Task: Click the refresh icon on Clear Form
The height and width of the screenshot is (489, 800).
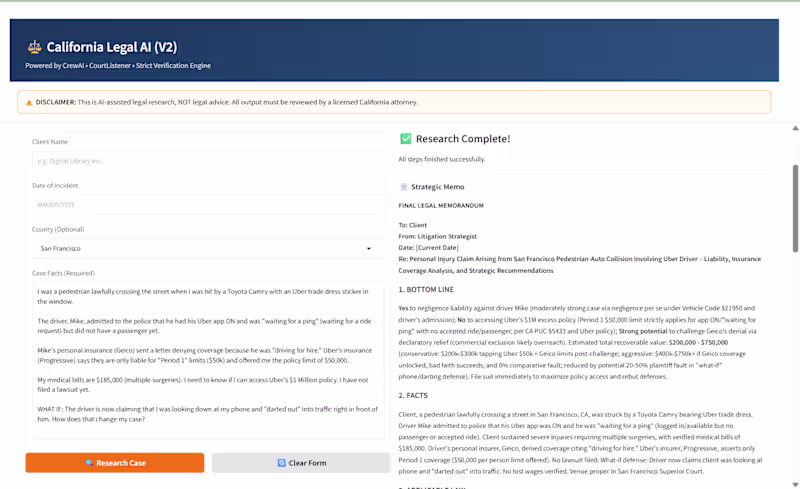Action: (281, 463)
